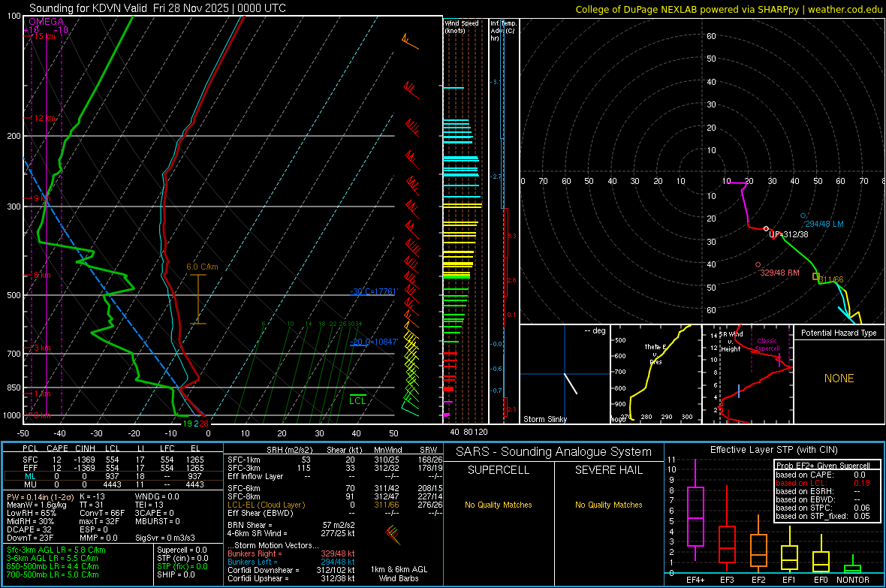The image size is (886, 588).
Task: Click the NONE hazard type text
Action: point(839,378)
